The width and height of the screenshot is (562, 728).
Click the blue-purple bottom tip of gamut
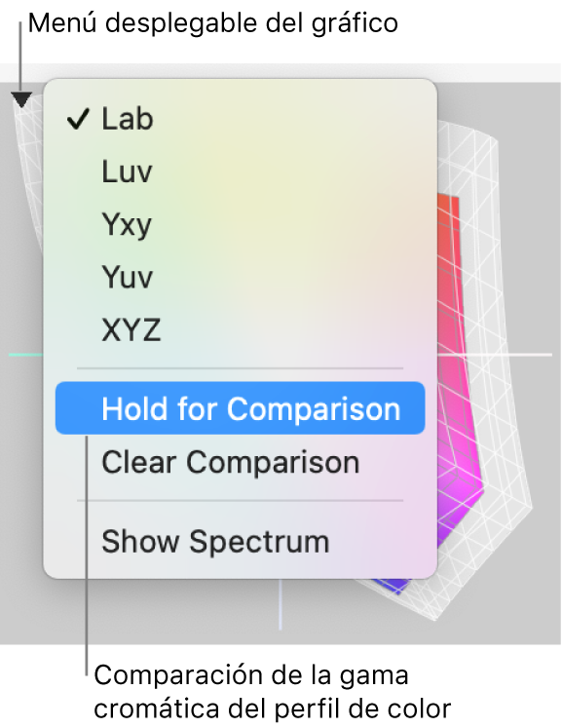click(394, 586)
